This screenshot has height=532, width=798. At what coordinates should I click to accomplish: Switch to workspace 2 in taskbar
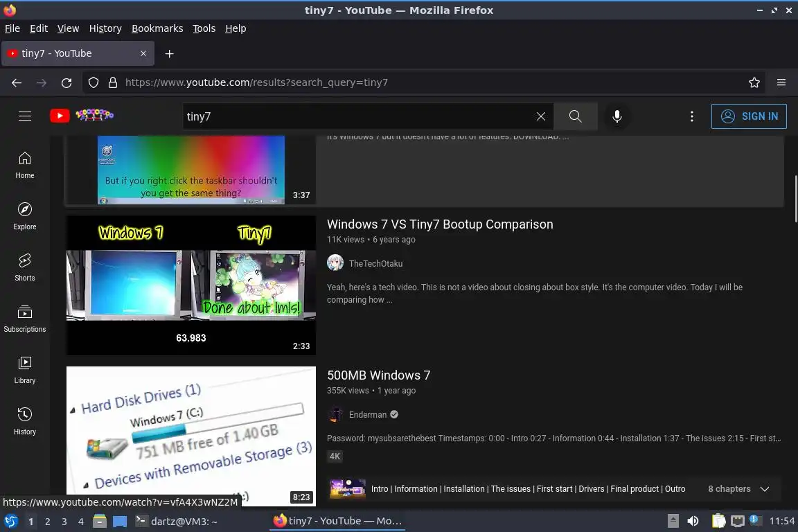coord(47,522)
